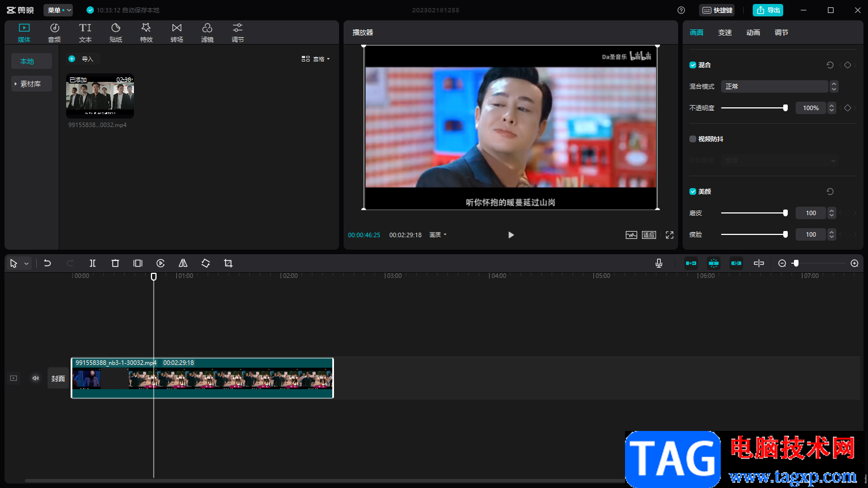Click the 磨皮 value field

point(811,213)
